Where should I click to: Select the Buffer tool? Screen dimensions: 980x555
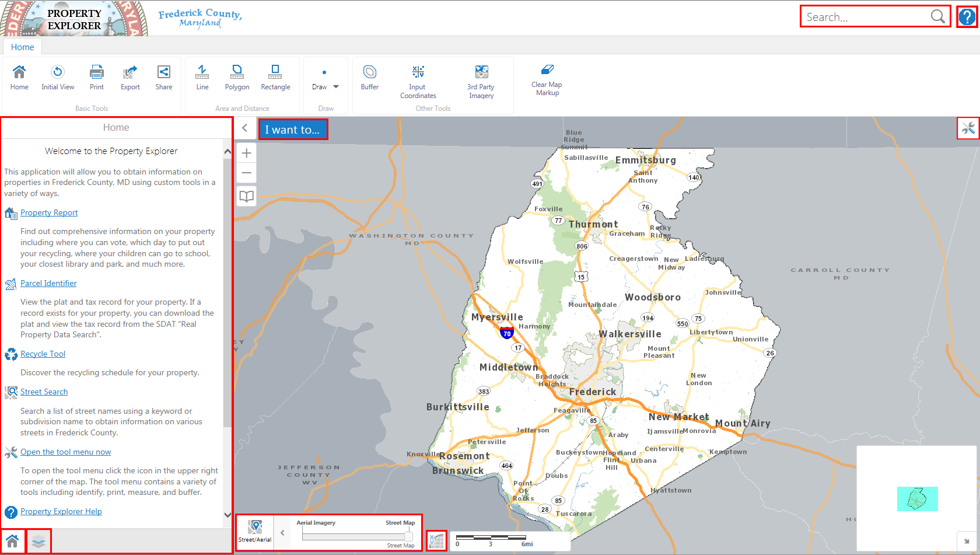(369, 79)
